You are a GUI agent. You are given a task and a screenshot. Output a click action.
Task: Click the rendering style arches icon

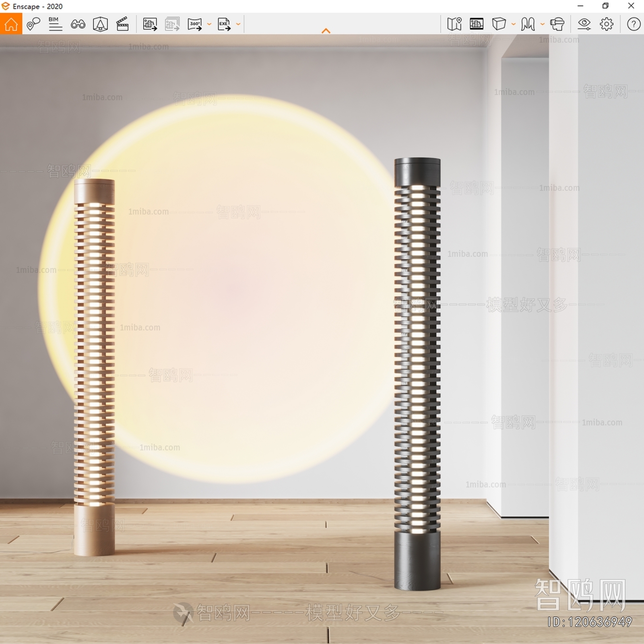(528, 24)
